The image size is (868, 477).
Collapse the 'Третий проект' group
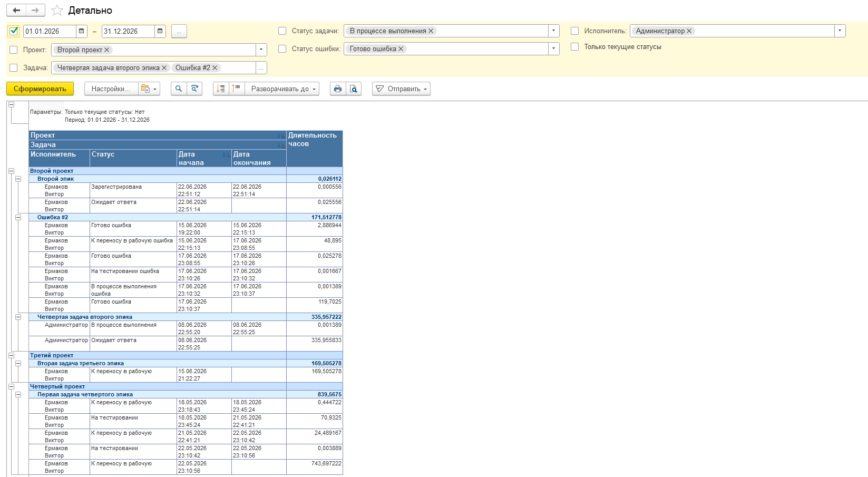[11, 355]
